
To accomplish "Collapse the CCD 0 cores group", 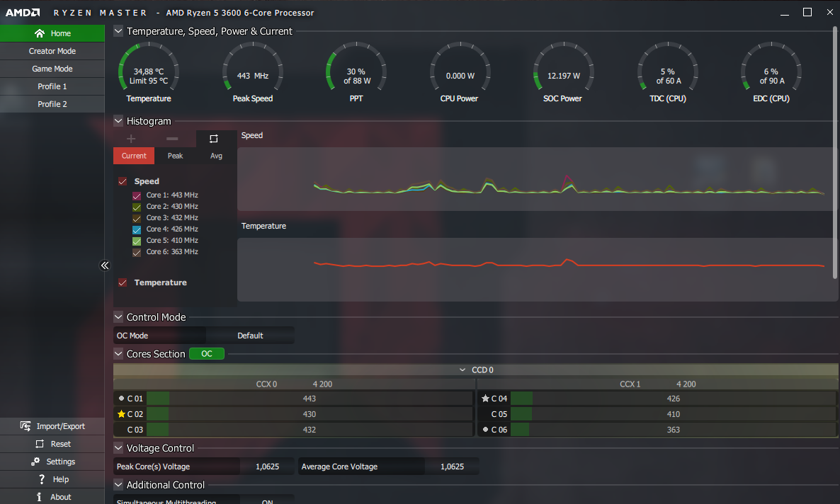I will pyautogui.click(x=462, y=370).
